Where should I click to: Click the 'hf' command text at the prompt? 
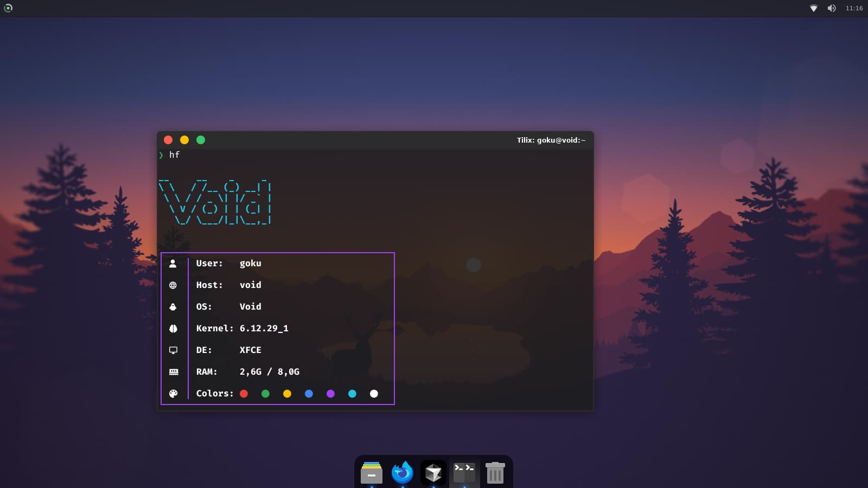click(174, 155)
